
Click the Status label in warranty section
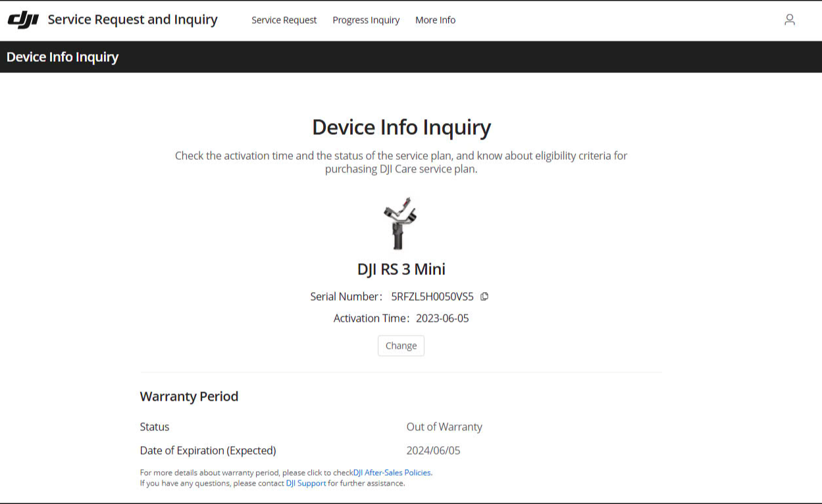(155, 427)
